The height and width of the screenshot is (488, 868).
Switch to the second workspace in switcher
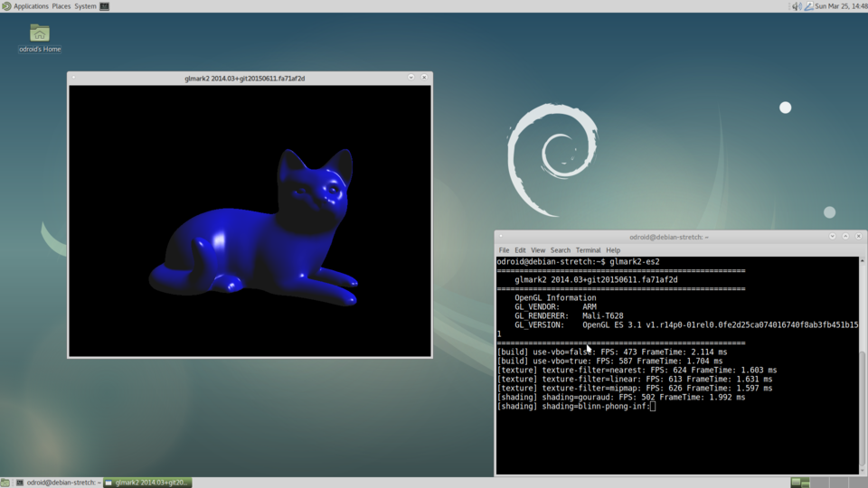(x=820, y=483)
